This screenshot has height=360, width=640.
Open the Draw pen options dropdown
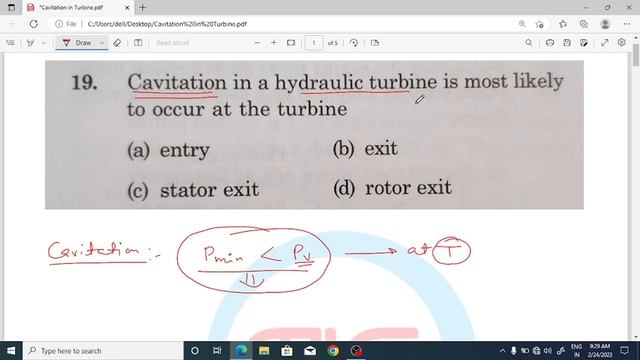(102, 42)
